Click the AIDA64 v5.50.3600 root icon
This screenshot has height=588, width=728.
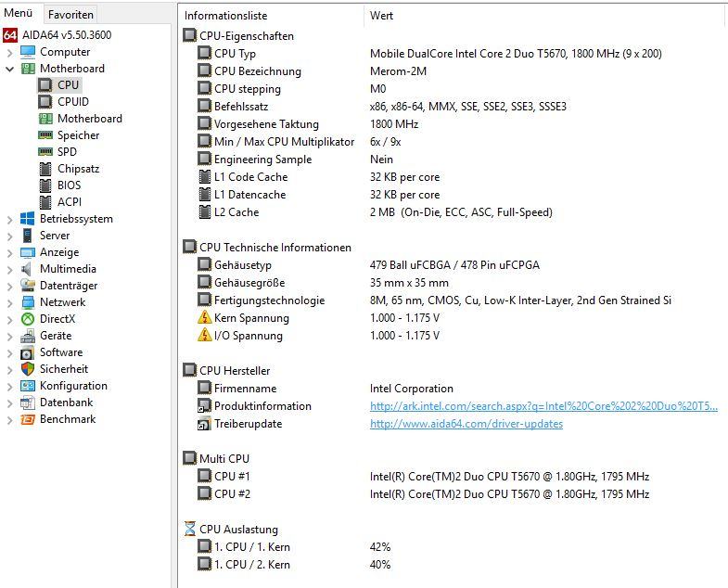pos(10,35)
